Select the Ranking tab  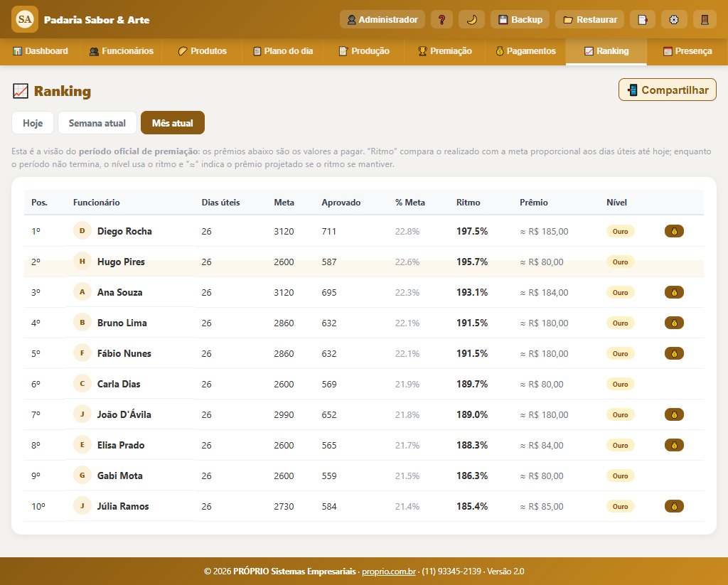tap(606, 51)
